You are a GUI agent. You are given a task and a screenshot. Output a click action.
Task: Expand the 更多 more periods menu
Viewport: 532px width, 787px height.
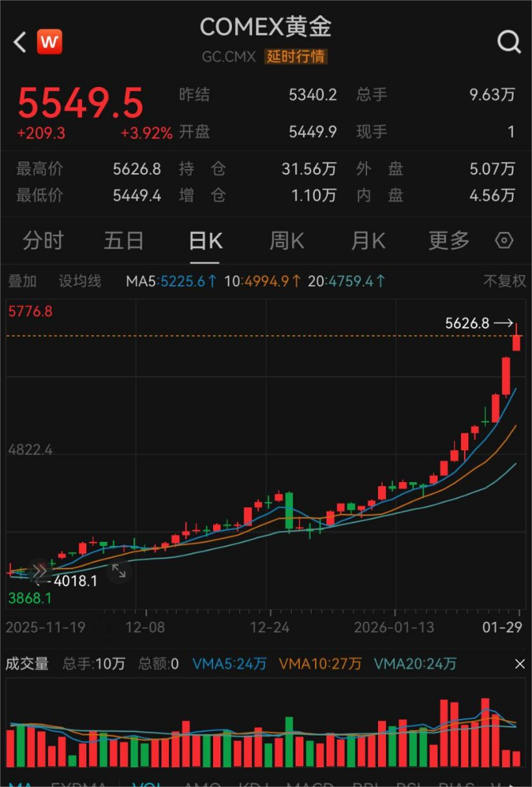449,240
